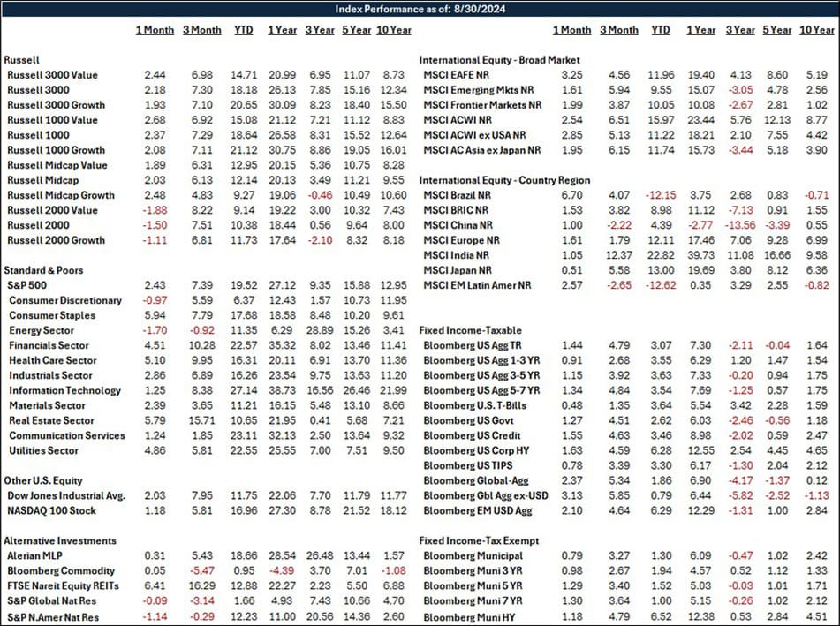Select the "S&P 500" row label
The image size is (840, 626).
26,285
